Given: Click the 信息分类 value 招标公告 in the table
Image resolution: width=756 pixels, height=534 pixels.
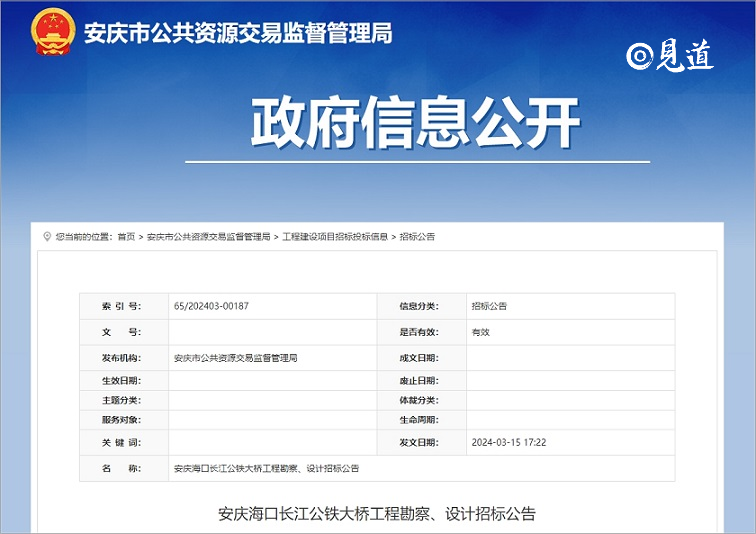Looking at the screenshot, I should tap(489, 306).
